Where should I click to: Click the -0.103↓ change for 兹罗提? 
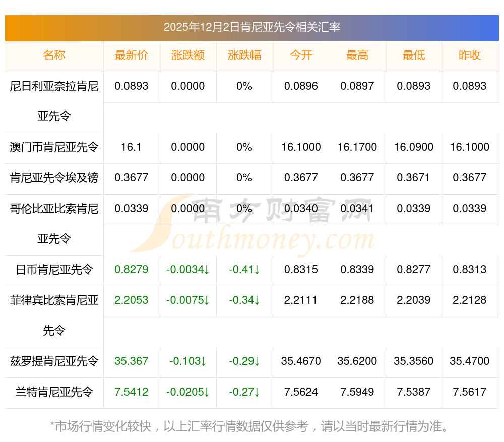(x=188, y=361)
